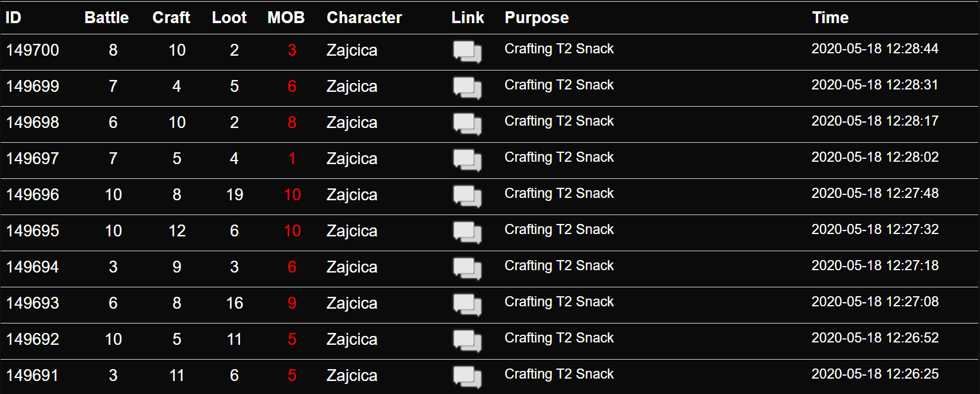
Task: Click Crafting T2 Snack purpose in row 149693
Action: (x=559, y=302)
